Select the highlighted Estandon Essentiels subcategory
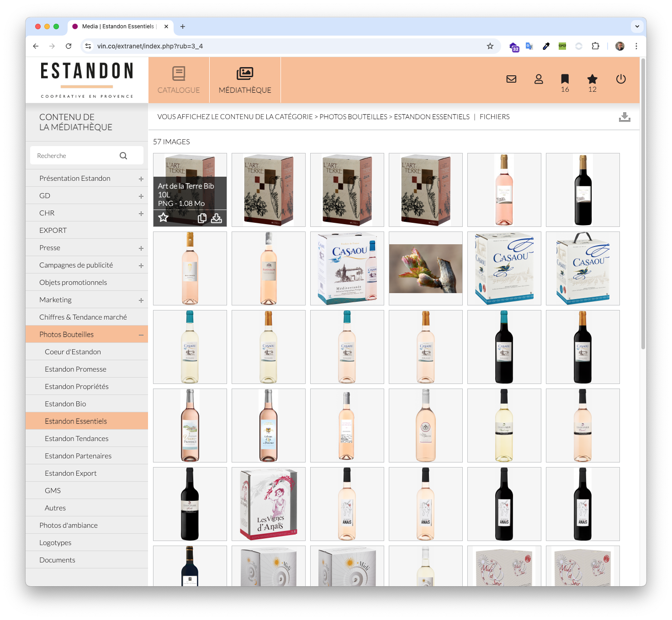Screen dimensions: 672x620 [87, 421]
